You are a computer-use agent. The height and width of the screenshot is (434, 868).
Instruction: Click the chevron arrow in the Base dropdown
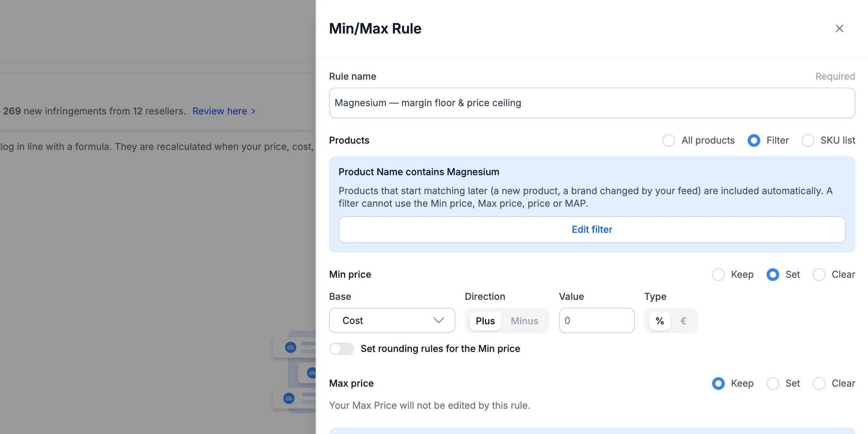[x=438, y=320]
